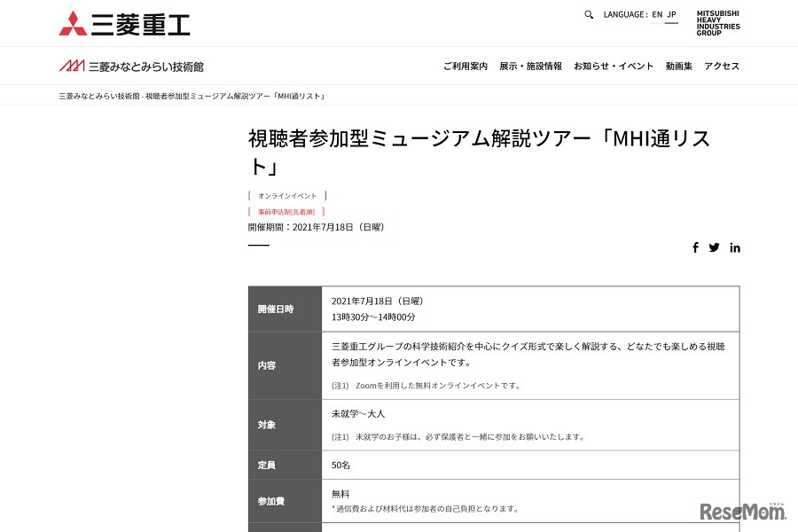This screenshot has width=798, height=532.
Task: Select the 内容 table header cell
Action: (x=285, y=365)
